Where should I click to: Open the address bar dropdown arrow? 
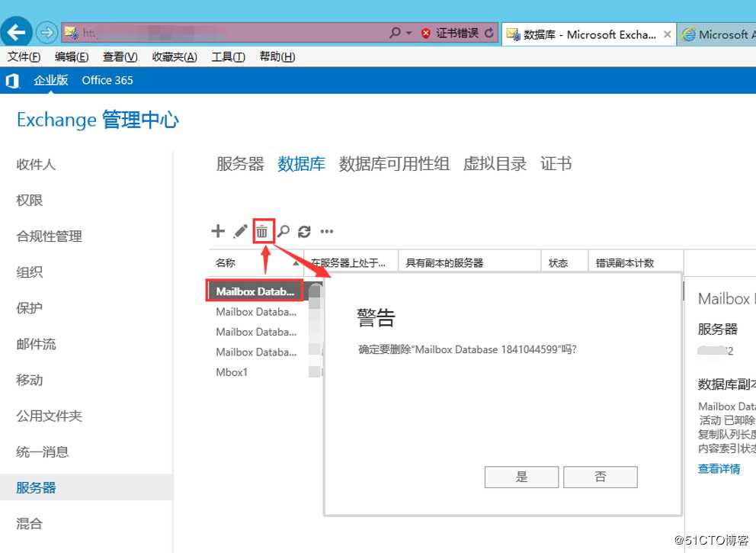click(x=408, y=33)
